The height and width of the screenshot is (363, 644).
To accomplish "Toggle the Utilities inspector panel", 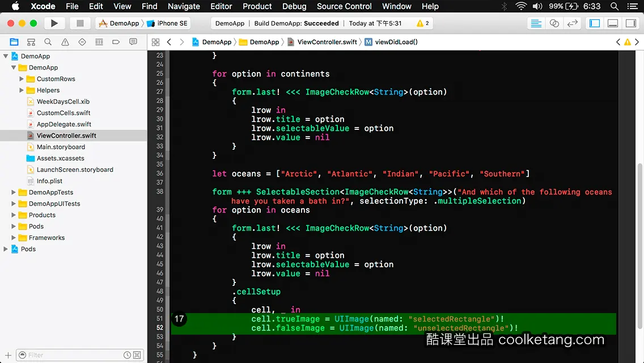I will 631,23.
